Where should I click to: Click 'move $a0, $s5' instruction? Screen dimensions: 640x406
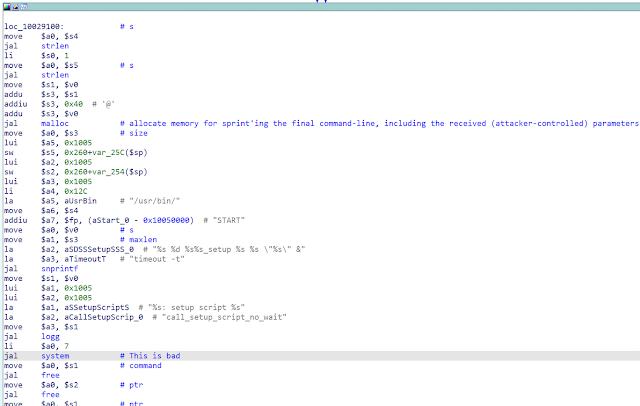click(x=41, y=65)
